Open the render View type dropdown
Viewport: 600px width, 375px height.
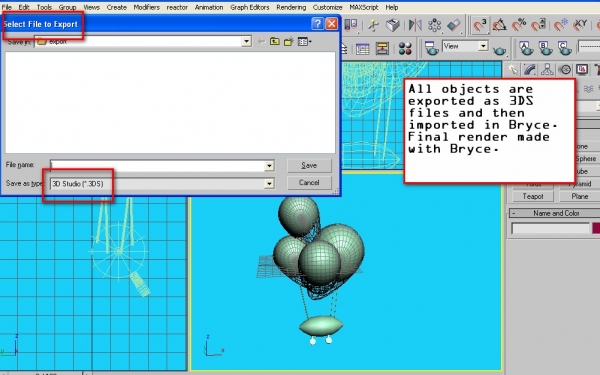(483, 46)
